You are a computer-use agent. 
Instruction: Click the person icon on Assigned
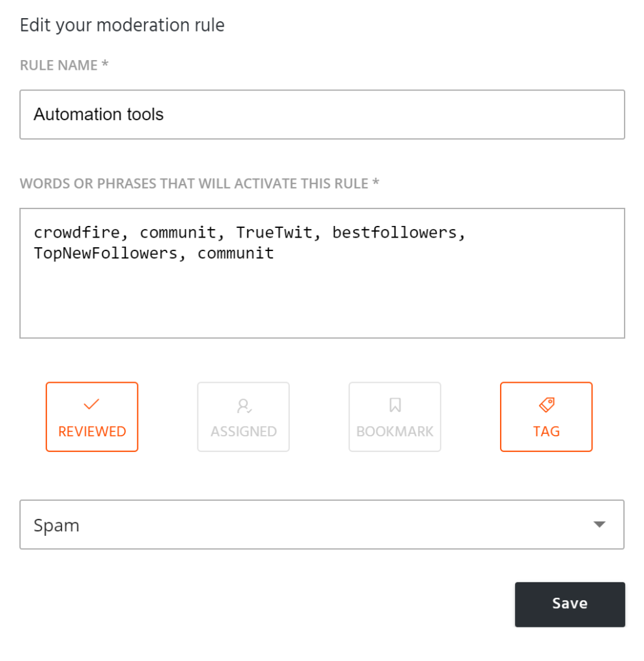244,406
